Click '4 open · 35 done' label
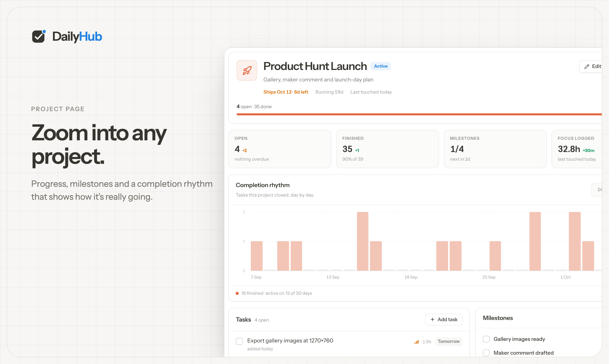The height and width of the screenshot is (364, 609). 254,107
